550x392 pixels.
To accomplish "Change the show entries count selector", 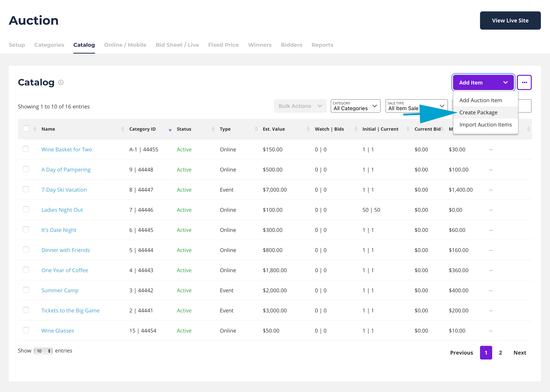I will (x=43, y=351).
